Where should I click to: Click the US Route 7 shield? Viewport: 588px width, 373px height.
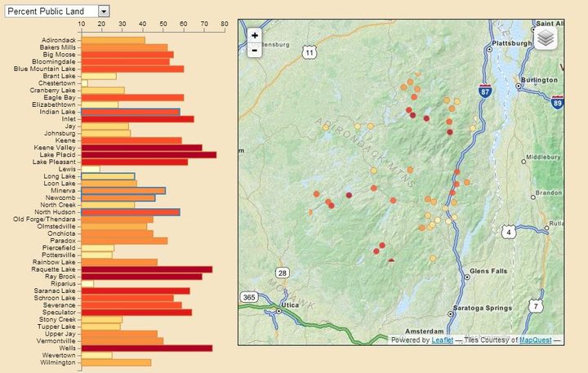pos(536,306)
